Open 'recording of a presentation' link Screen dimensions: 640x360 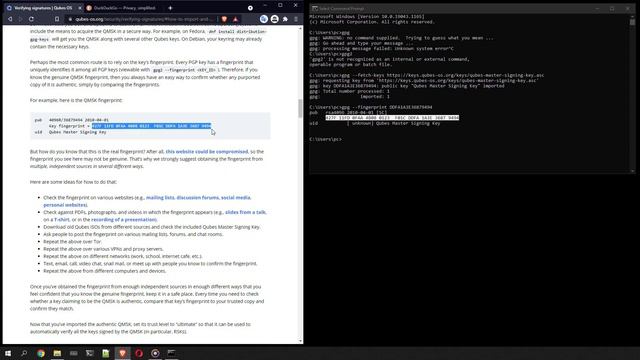click(124, 220)
